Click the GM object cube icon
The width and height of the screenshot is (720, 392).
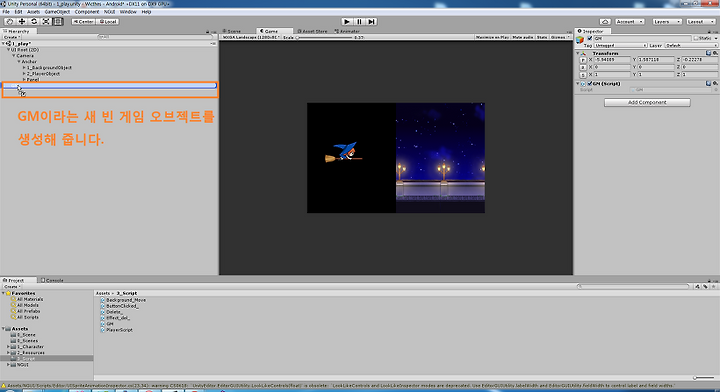coord(580,40)
